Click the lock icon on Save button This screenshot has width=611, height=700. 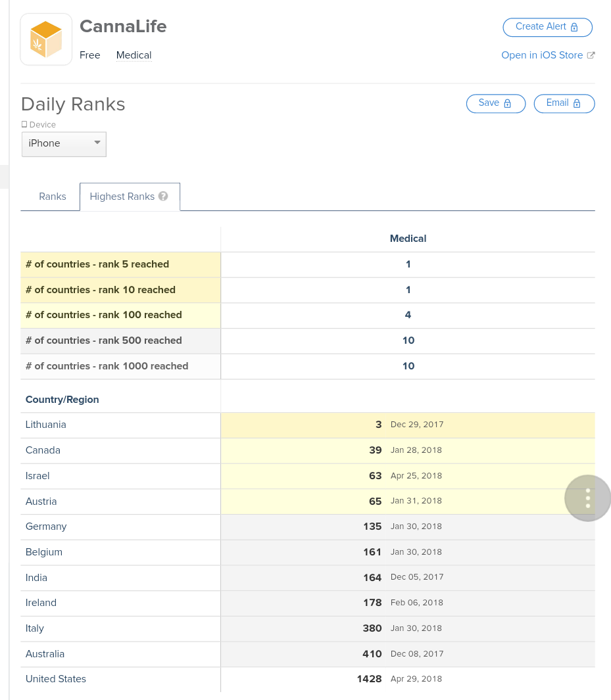[507, 104]
